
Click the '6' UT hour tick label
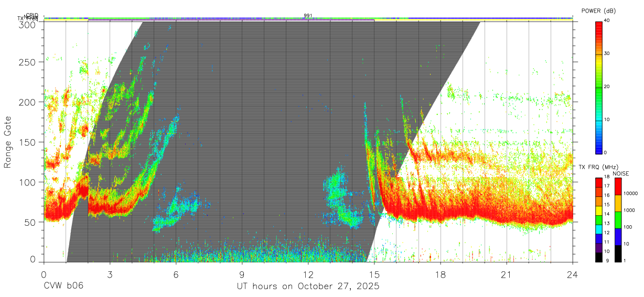[176, 274]
